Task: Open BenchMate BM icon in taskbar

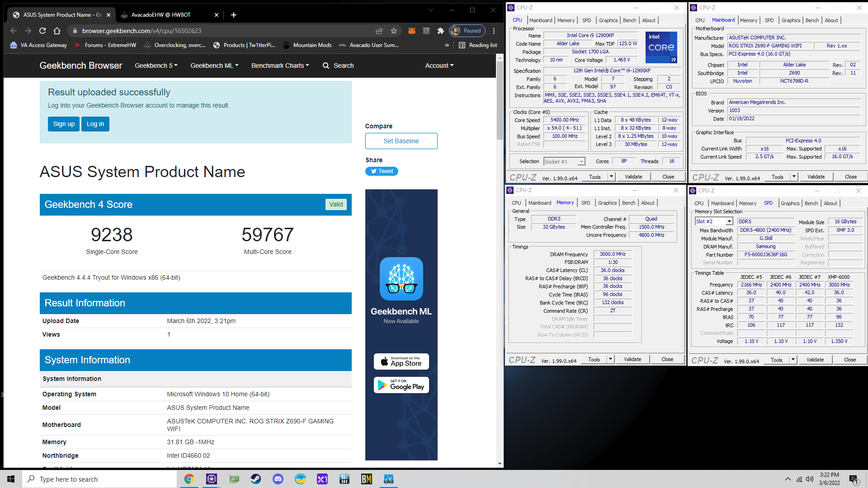Action: pos(367,479)
